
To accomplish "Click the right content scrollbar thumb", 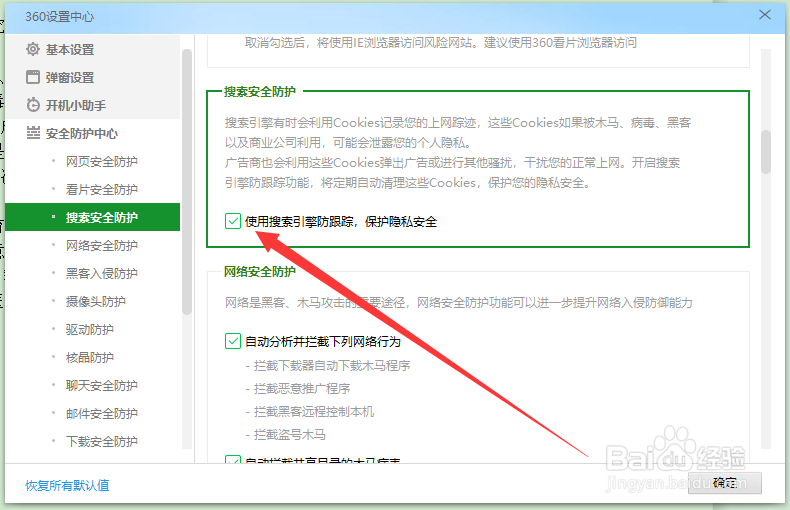I will 766,152.
